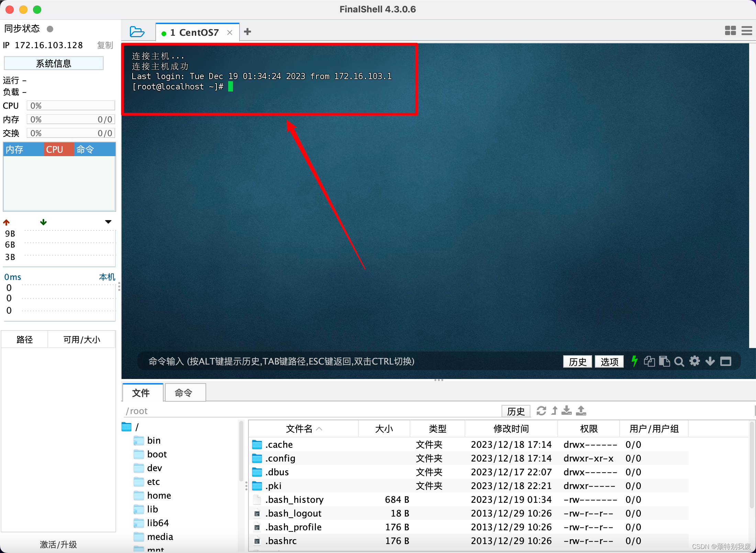
Task: Open terminal search with the magnifier icon
Action: pyautogui.click(x=679, y=361)
